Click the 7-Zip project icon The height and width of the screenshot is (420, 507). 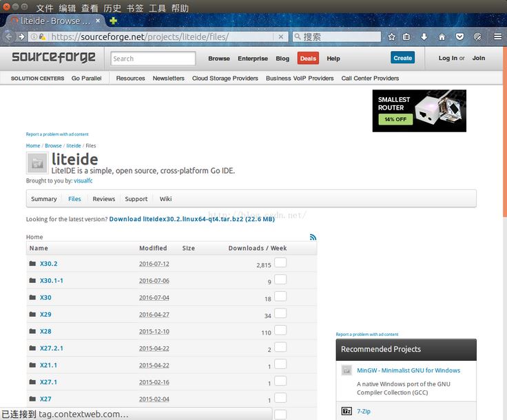[x=346, y=411]
